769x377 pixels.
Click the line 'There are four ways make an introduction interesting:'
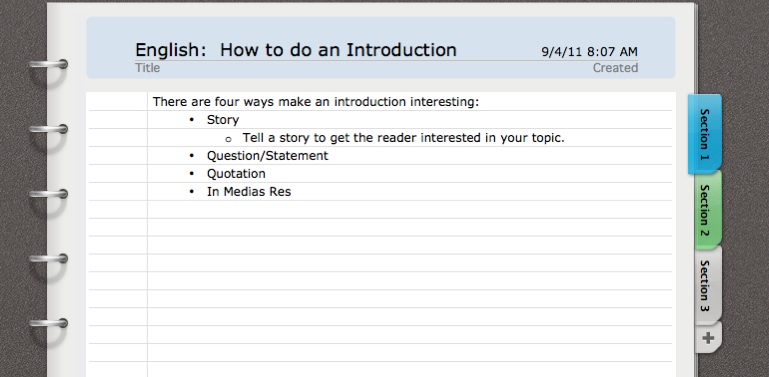tap(315, 102)
